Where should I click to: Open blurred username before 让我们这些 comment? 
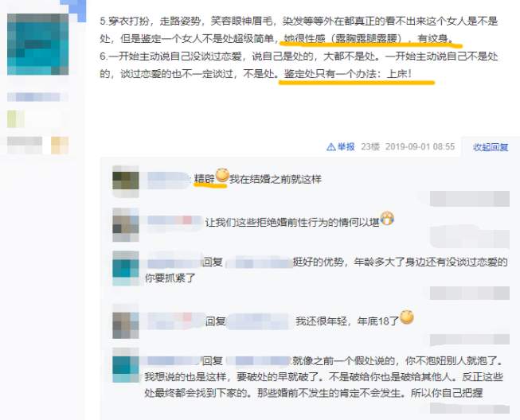(x=174, y=221)
